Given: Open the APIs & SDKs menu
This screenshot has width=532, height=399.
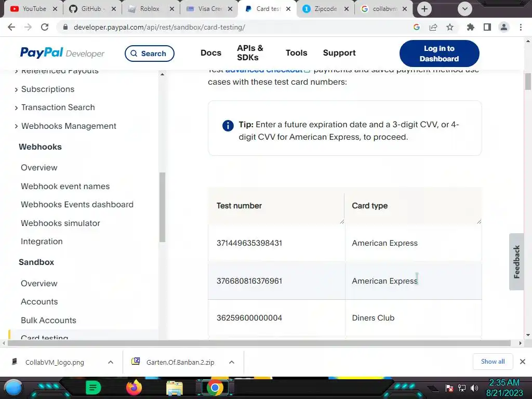Looking at the screenshot, I should coord(250,53).
